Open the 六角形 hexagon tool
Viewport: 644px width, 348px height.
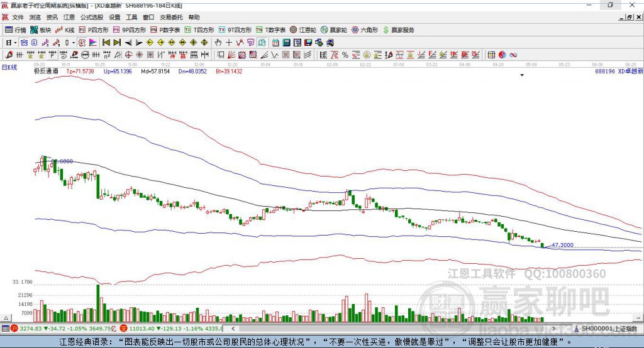point(365,30)
